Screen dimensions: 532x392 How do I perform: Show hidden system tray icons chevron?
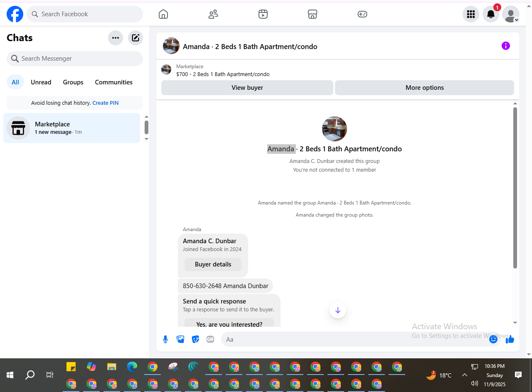coord(465,375)
